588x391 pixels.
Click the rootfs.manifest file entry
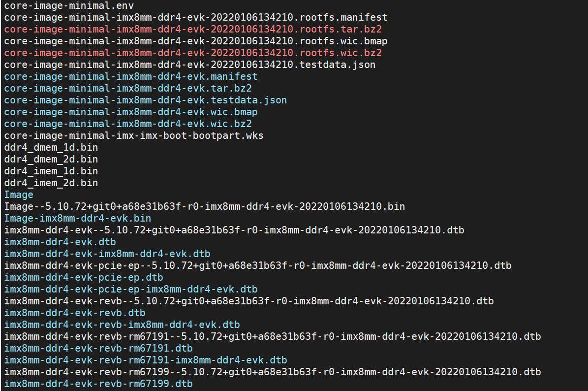point(196,17)
